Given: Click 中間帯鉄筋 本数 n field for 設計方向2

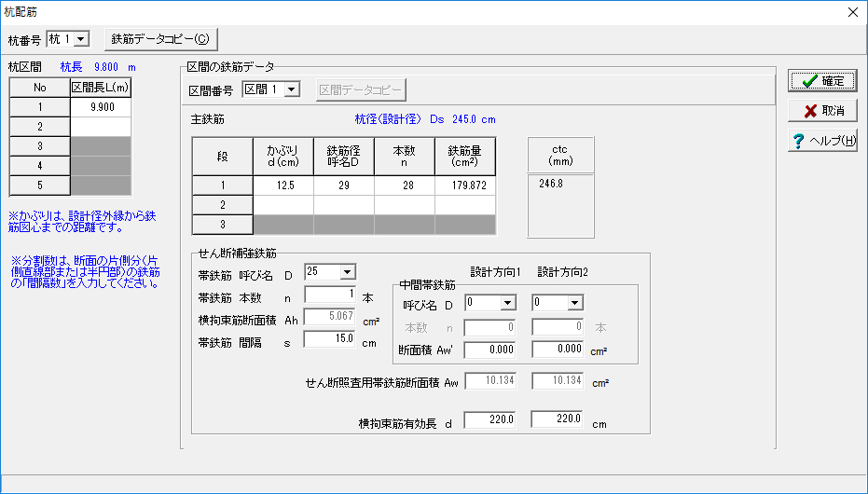Looking at the screenshot, I should (558, 327).
